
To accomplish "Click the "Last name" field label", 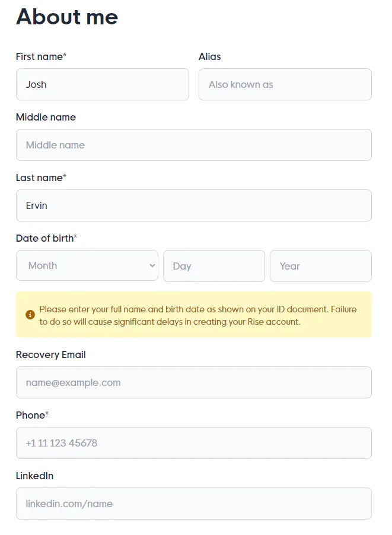I will [40, 178].
